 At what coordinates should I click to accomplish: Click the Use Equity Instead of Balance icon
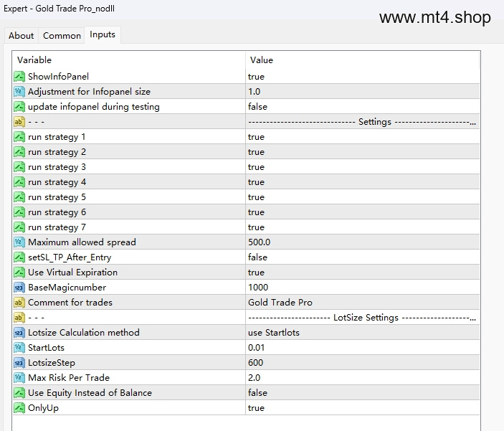point(19,393)
